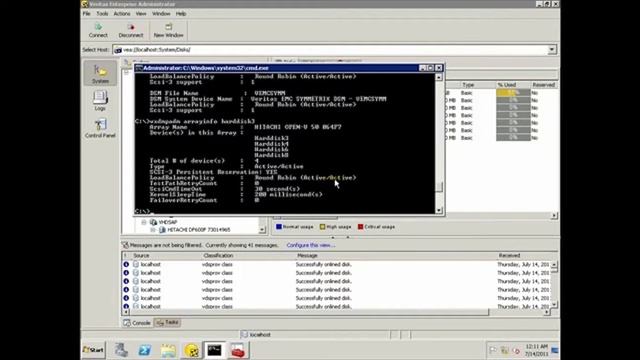Click the blue Normal usage swatch
The width and height of the screenshot is (640, 360).
pyautogui.click(x=279, y=227)
